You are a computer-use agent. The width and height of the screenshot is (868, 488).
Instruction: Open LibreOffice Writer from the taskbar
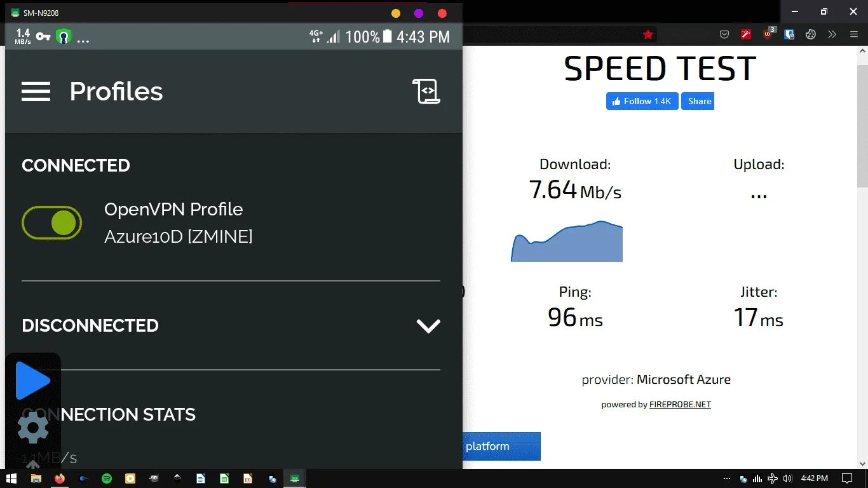201,478
